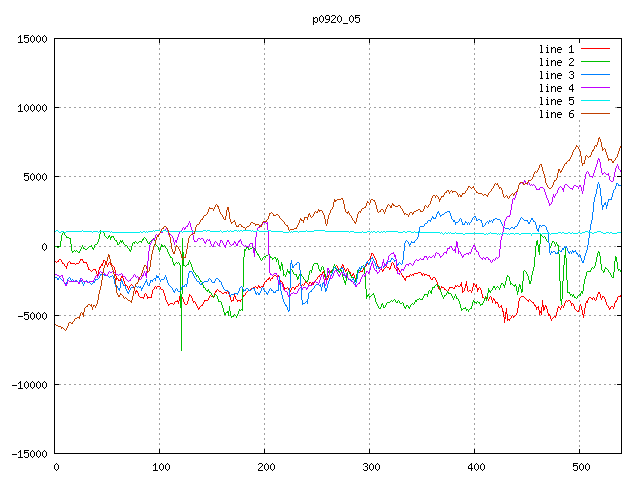Select the 'line 2' legend label
640x480 pixels.
coord(557,62)
